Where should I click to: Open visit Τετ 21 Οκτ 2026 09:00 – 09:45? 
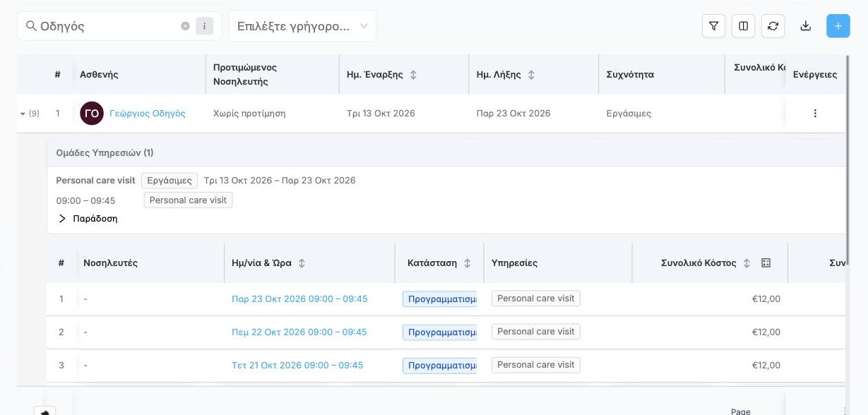(297, 365)
